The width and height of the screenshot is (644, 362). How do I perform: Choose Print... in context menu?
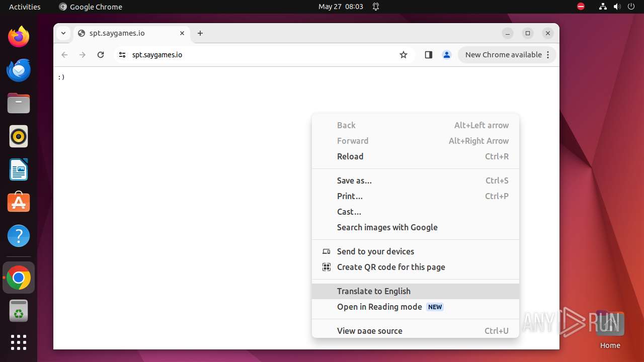(416, 196)
